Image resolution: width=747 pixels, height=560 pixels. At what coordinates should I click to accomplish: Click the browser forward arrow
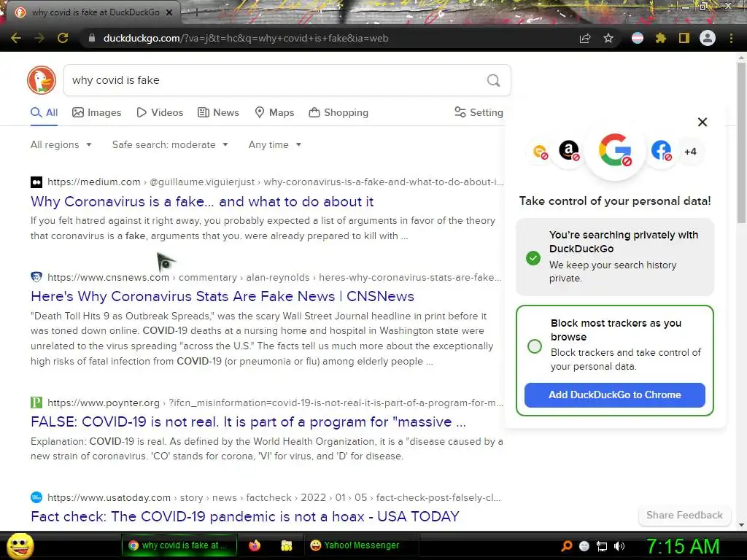point(39,38)
